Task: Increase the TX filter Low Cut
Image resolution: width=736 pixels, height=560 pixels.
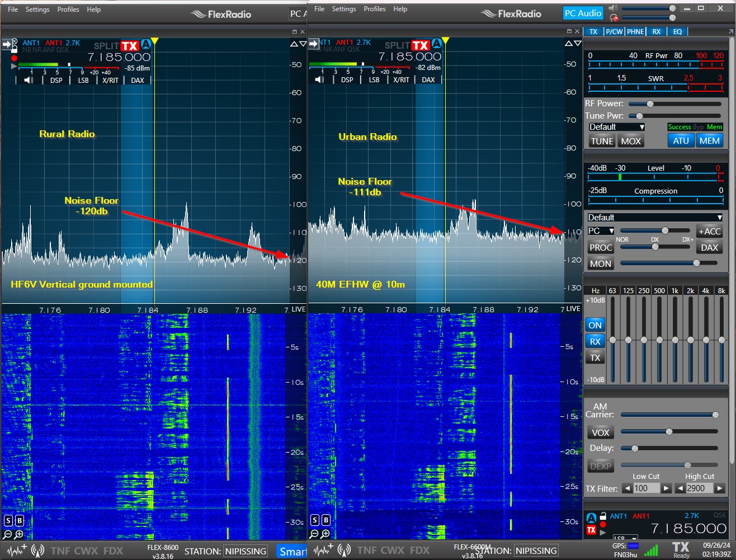Action: click(666, 488)
